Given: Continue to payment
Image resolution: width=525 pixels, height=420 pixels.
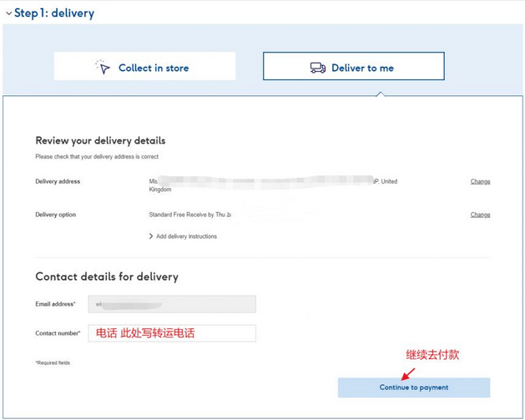Looking at the screenshot, I should click(x=414, y=387).
